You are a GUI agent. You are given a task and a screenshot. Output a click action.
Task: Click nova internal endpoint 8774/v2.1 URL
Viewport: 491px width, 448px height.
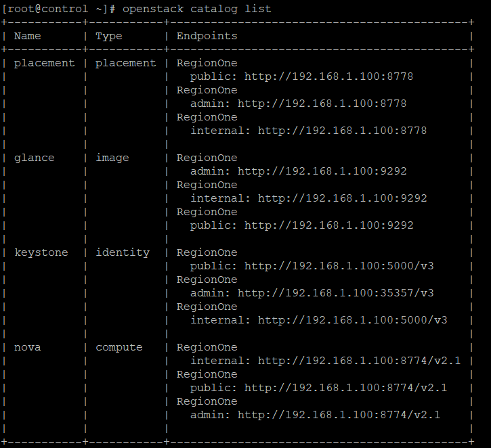point(359,361)
